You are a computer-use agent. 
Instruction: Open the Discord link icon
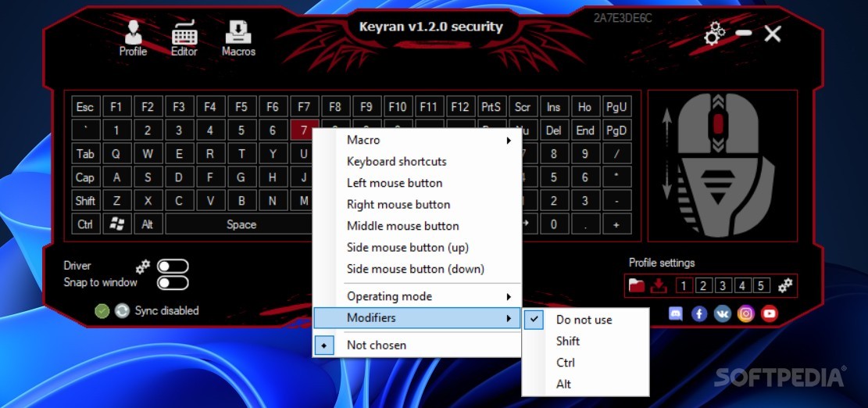676,314
